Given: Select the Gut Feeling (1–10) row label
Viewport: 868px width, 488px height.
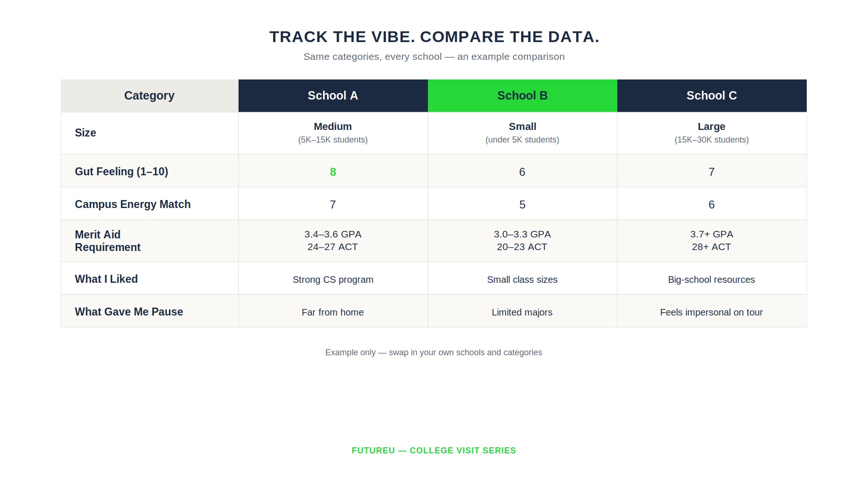Looking at the screenshot, I should point(122,172).
